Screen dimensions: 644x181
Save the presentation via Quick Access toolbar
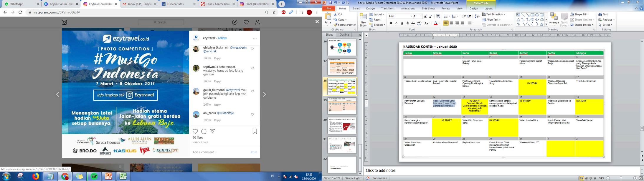pyautogui.click(x=331, y=3)
